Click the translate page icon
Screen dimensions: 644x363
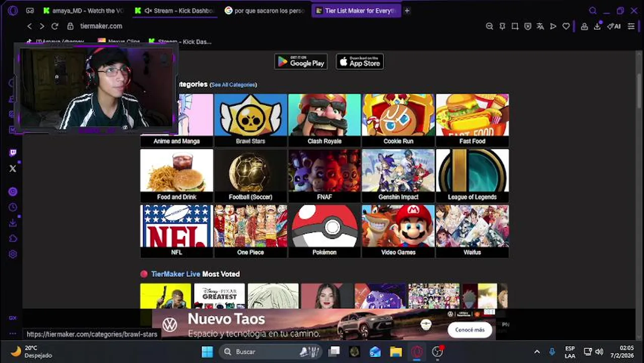540,26
